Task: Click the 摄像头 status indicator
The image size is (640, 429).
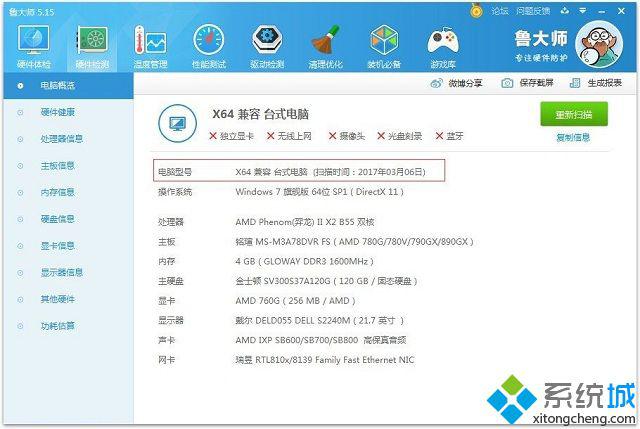Action: (347, 136)
